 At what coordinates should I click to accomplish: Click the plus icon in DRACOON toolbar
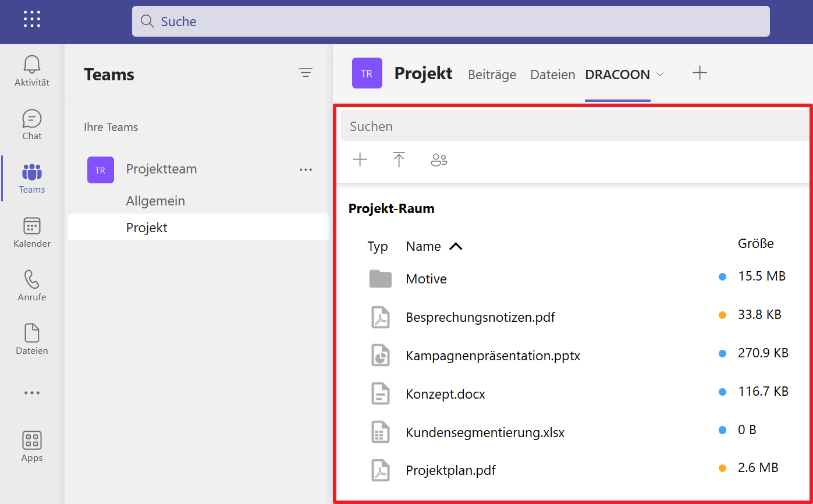[x=360, y=159]
